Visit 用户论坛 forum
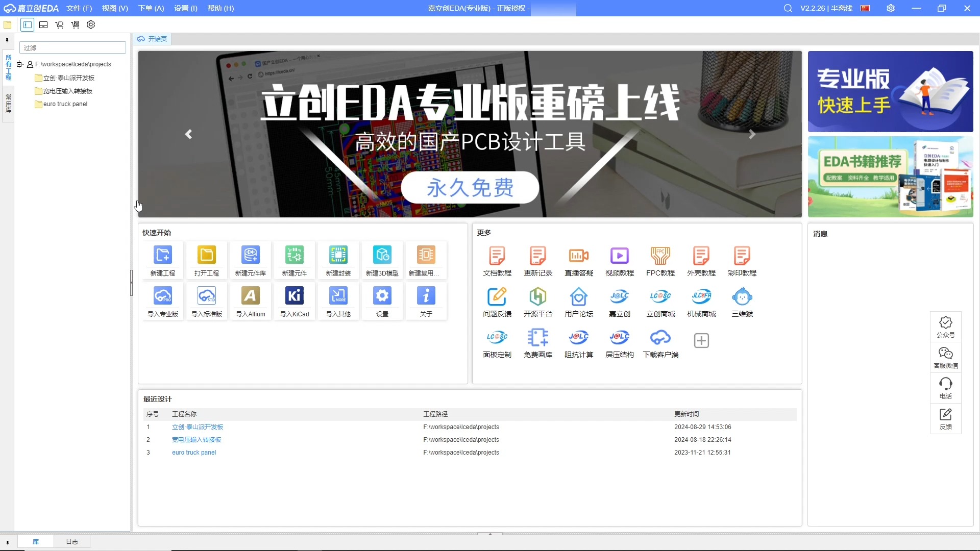 pos(579,296)
